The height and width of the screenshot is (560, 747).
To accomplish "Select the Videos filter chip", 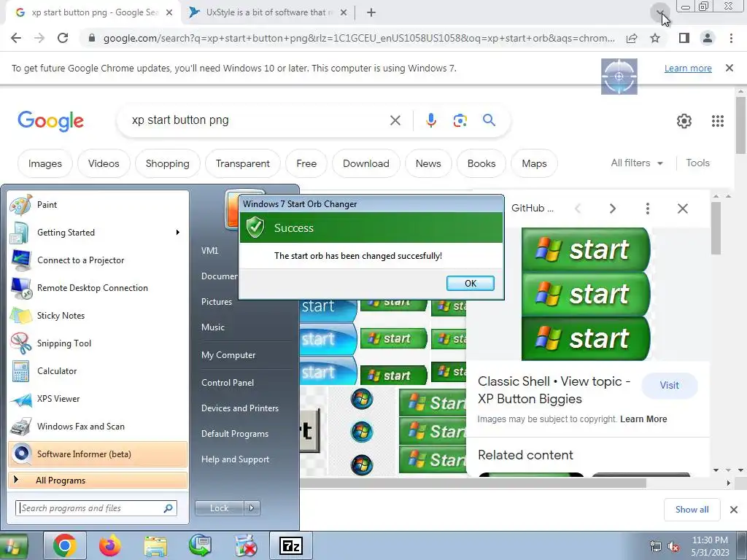I will click(104, 163).
